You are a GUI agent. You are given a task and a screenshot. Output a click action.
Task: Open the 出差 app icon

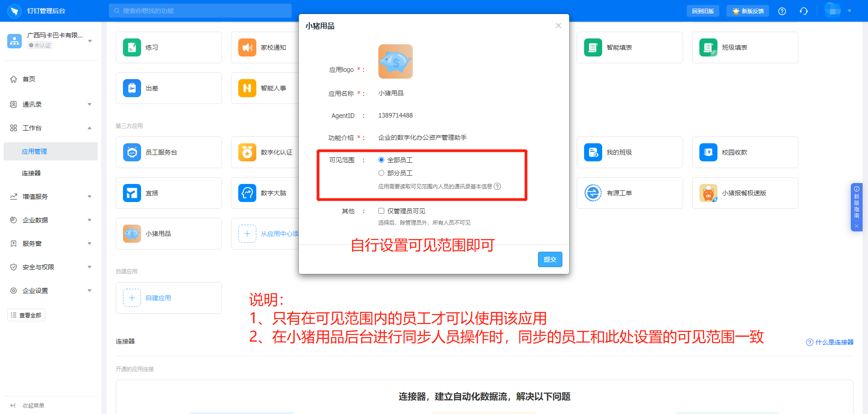click(x=132, y=88)
